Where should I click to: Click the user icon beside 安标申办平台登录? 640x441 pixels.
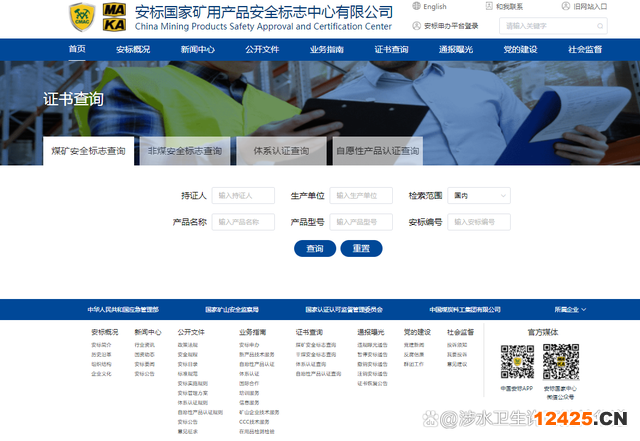tap(416, 26)
